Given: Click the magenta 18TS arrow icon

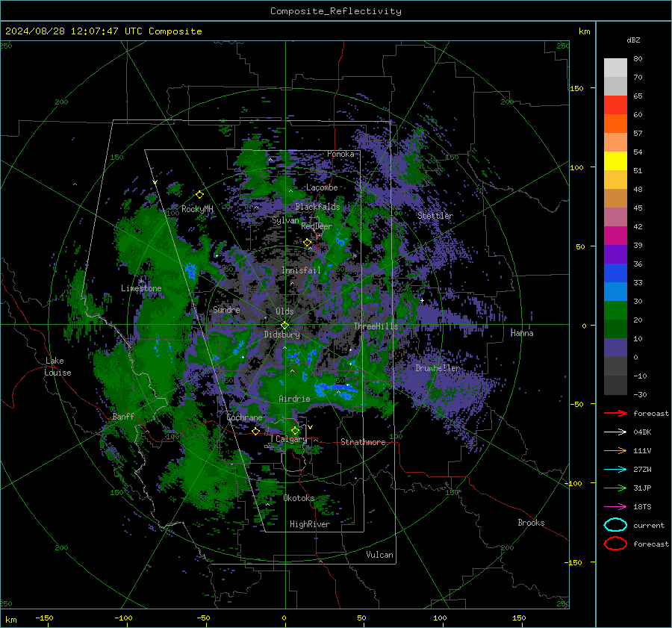Looking at the screenshot, I should [615, 507].
